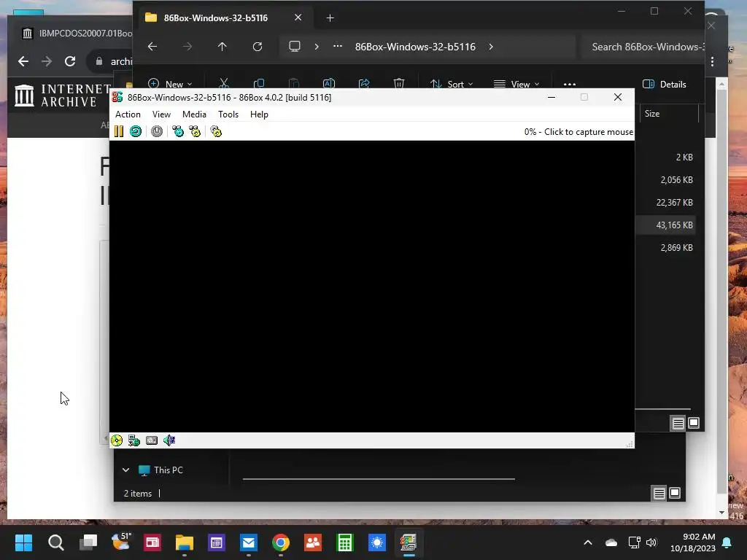Image resolution: width=747 pixels, height=560 pixels.
Task: Open the Mail app from the taskbar
Action: pos(249,542)
